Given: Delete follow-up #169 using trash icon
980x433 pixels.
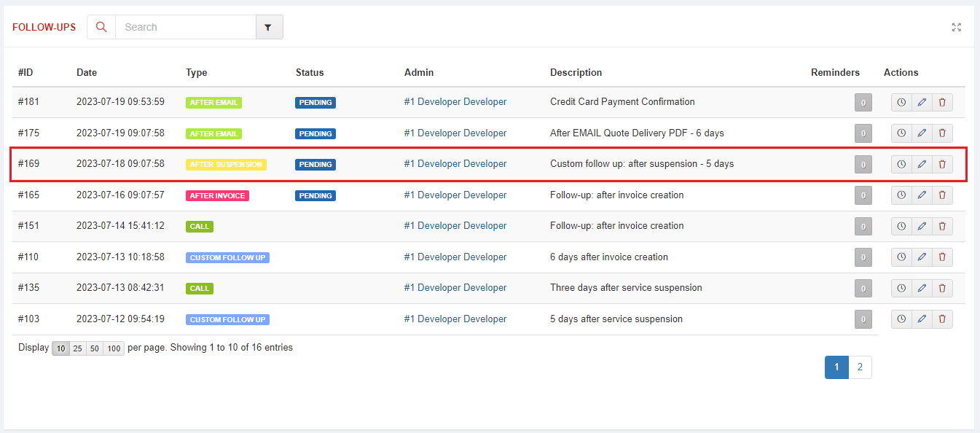Looking at the screenshot, I should [942, 165].
